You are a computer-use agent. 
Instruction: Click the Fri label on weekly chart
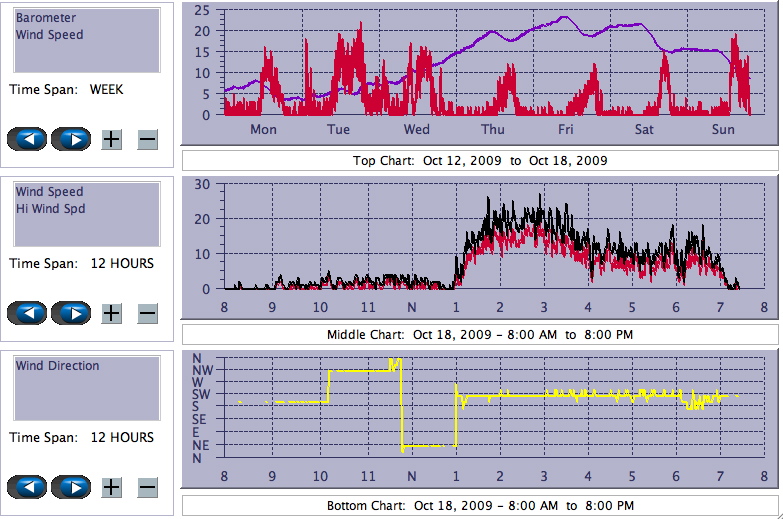click(x=566, y=130)
